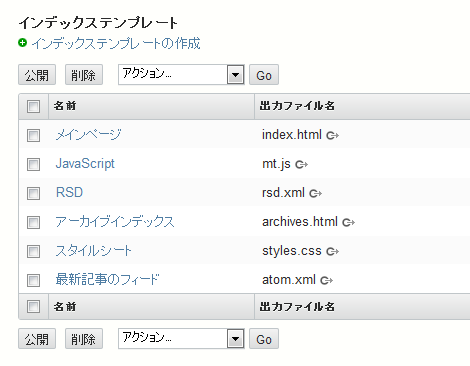Open the published index.html via its arrow icon

[x=332, y=136]
